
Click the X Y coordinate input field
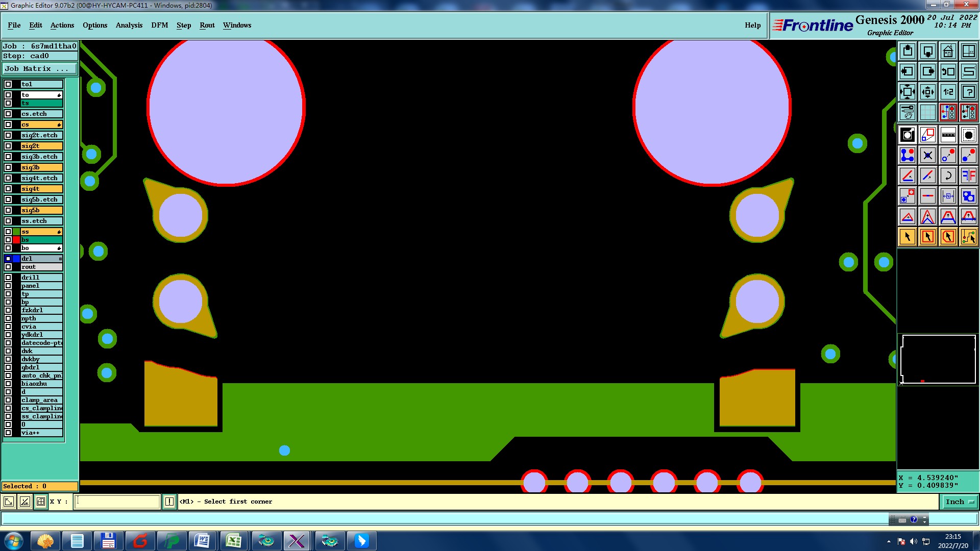point(117,502)
